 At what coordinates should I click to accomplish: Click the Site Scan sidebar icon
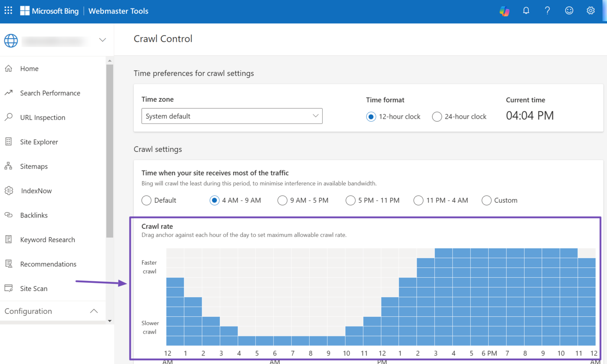point(8,289)
